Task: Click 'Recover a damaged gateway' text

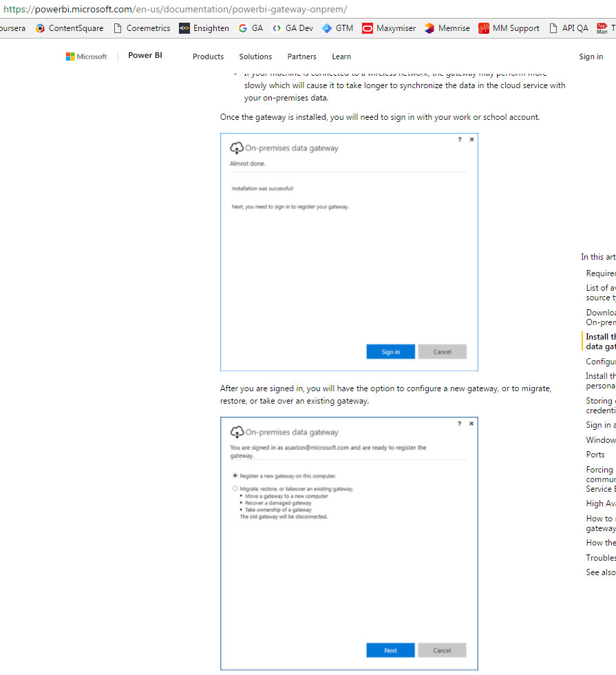Action: [278, 503]
